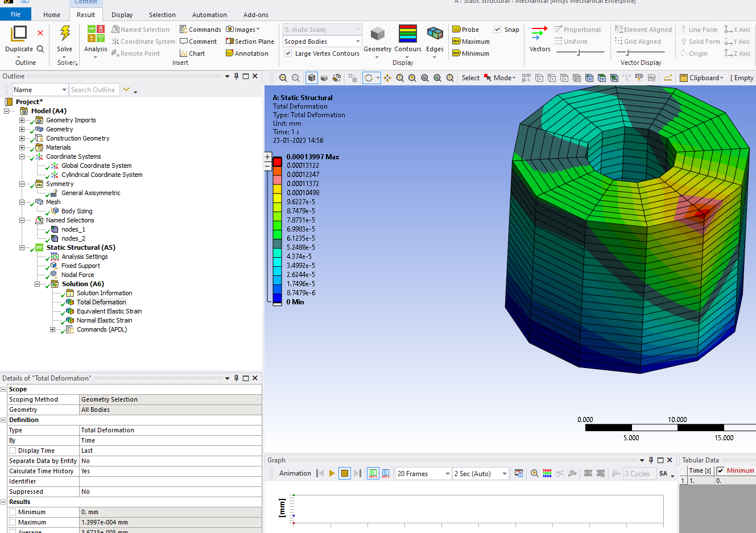Click the Search Outline input field

pos(94,90)
